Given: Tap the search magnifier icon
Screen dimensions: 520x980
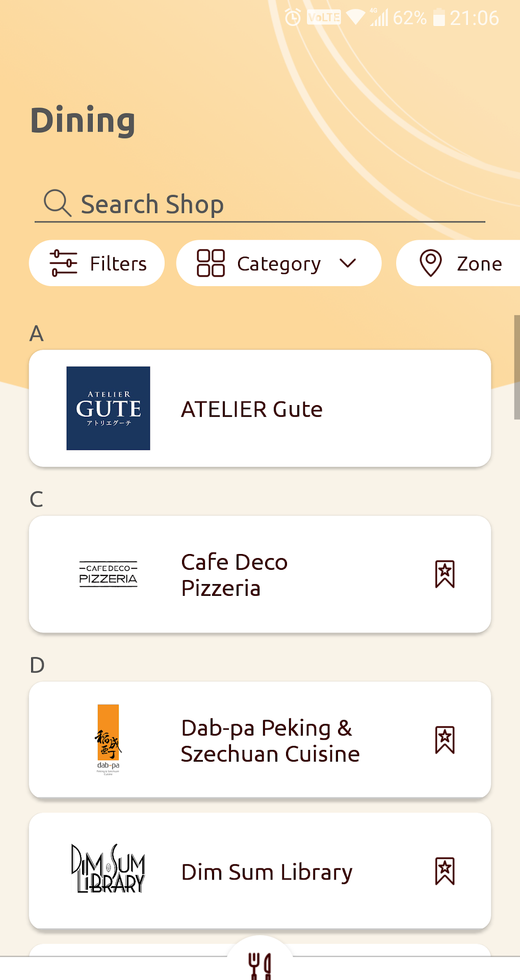Looking at the screenshot, I should point(57,203).
